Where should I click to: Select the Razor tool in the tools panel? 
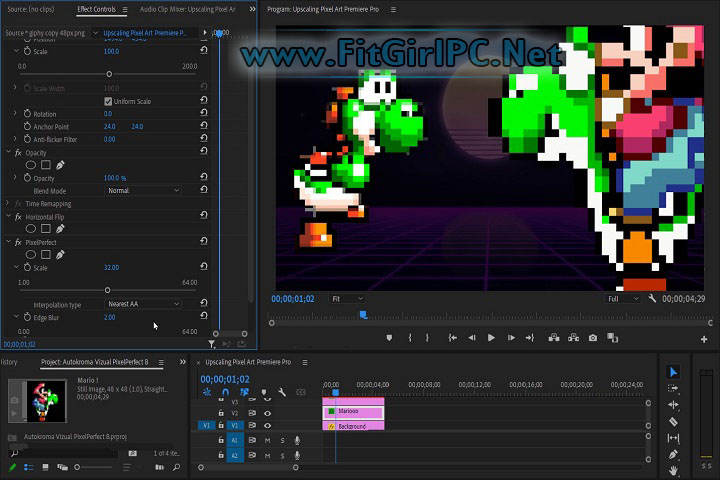pyautogui.click(x=673, y=422)
